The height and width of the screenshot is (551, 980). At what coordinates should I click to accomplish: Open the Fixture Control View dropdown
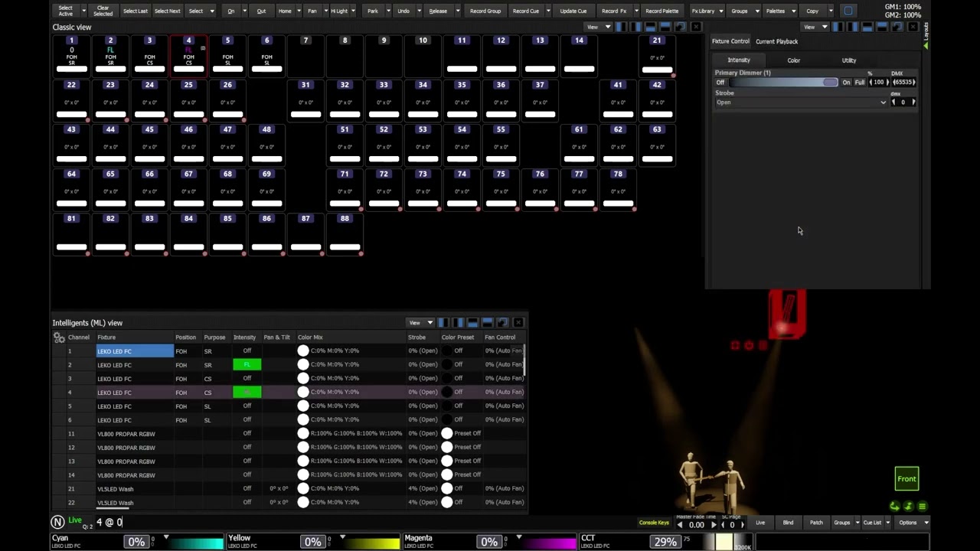tap(814, 27)
